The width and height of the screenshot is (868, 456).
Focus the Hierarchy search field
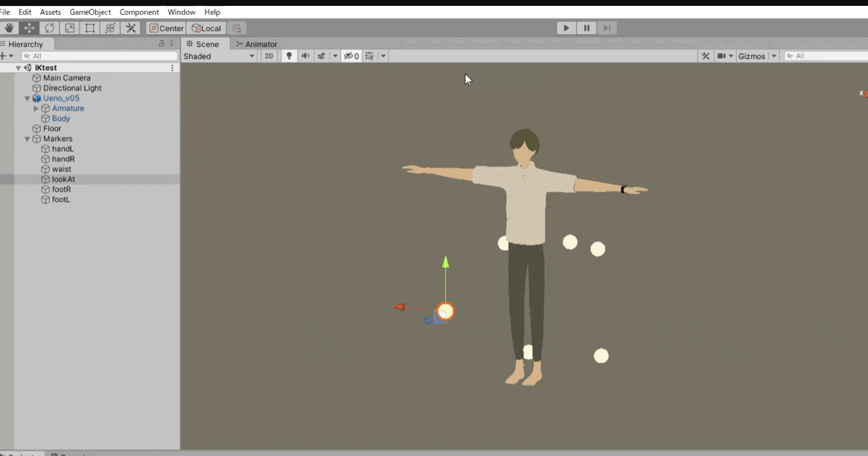99,56
